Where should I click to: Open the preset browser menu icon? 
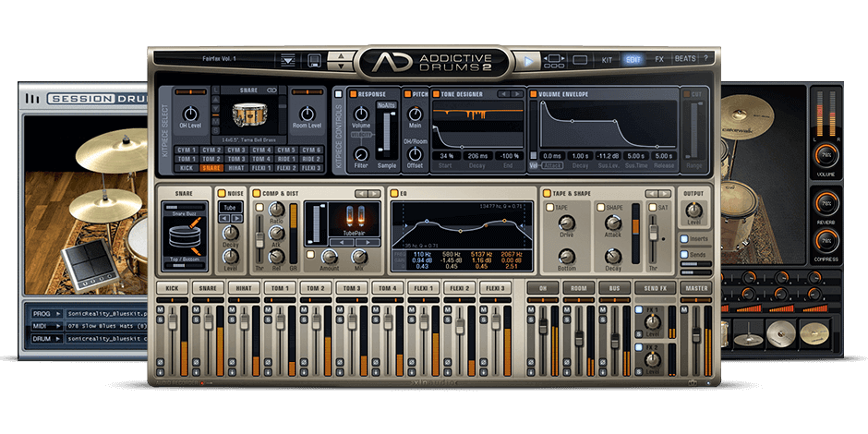(288, 60)
